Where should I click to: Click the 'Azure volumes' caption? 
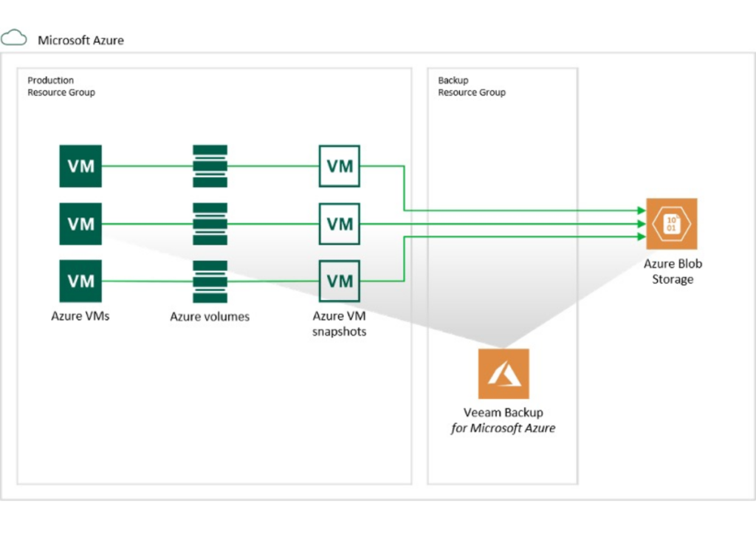[210, 317]
